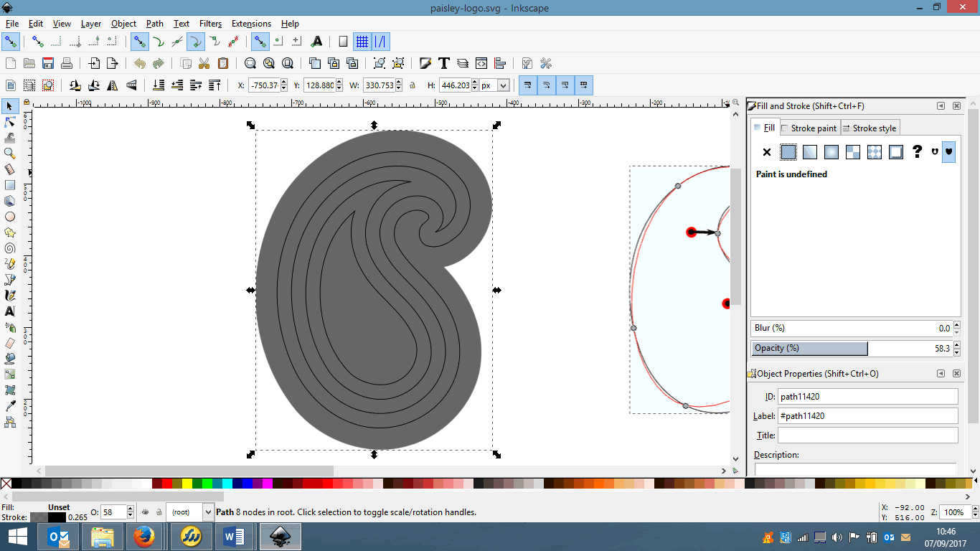Select the Ellipse drawing tool
Screen dimensions: 980x551
10,217
